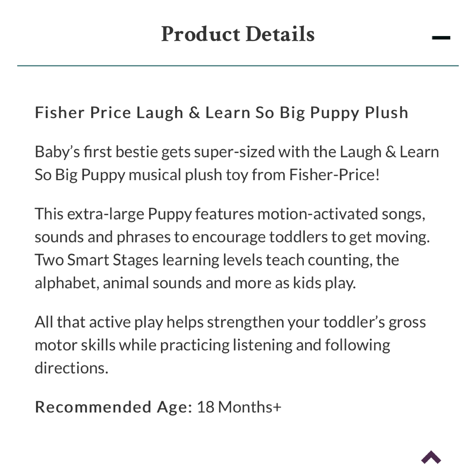
Task: Click "Plush" at end of product title
Action: coord(386,113)
